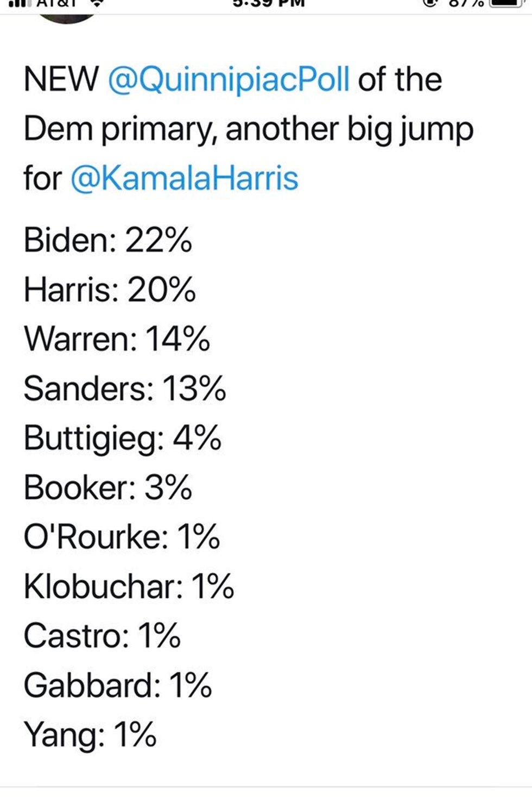Screen dimensions: 532x797
Task: Open the @KamalaHarris mention link
Action: 185,178
